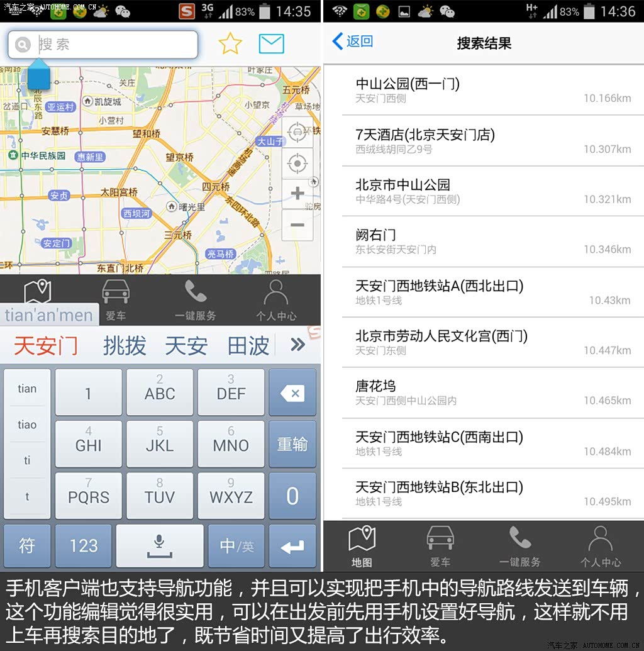644x651 pixels.
Task: Tap the map zoom-out minus button
Action: [x=297, y=225]
